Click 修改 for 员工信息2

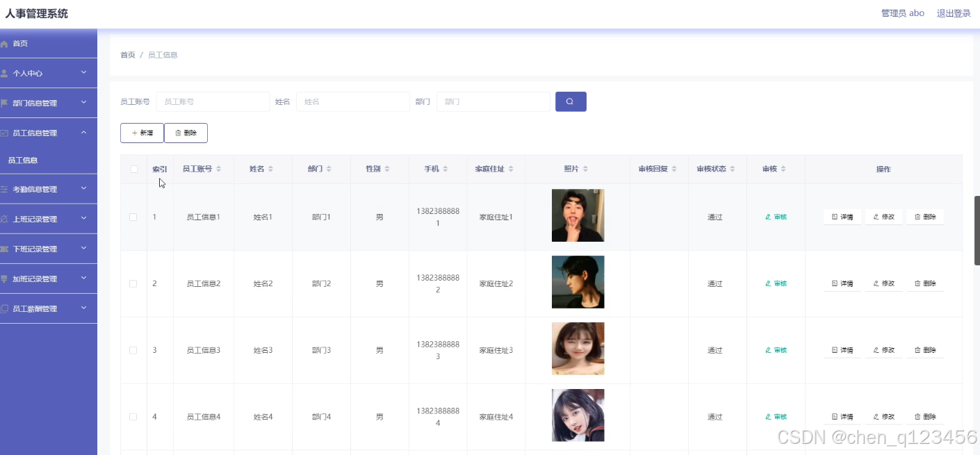[884, 283]
